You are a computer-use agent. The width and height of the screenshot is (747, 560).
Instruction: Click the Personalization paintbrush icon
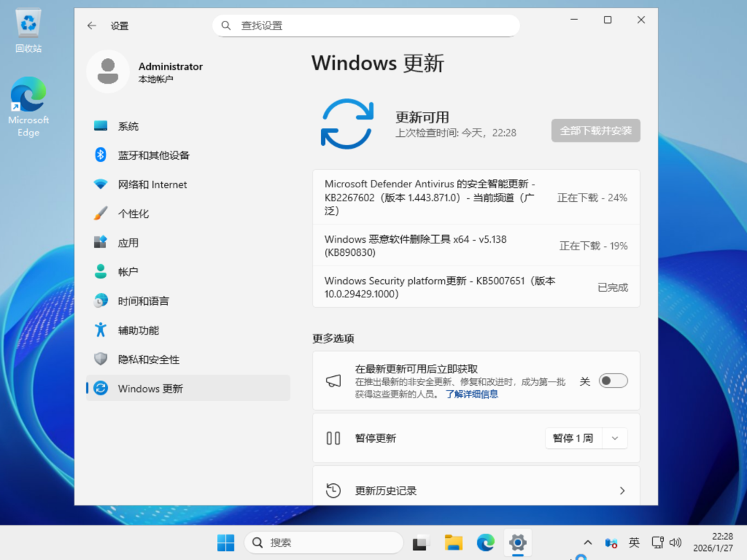[x=100, y=213]
